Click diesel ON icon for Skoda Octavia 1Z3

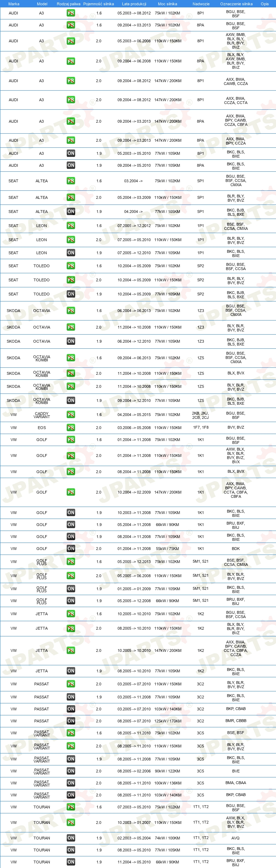[x=71, y=341]
